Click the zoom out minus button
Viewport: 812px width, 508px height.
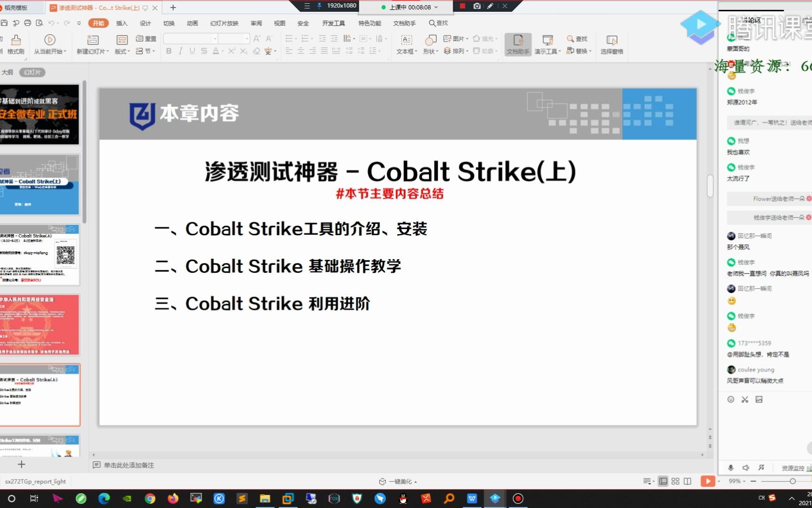click(753, 481)
